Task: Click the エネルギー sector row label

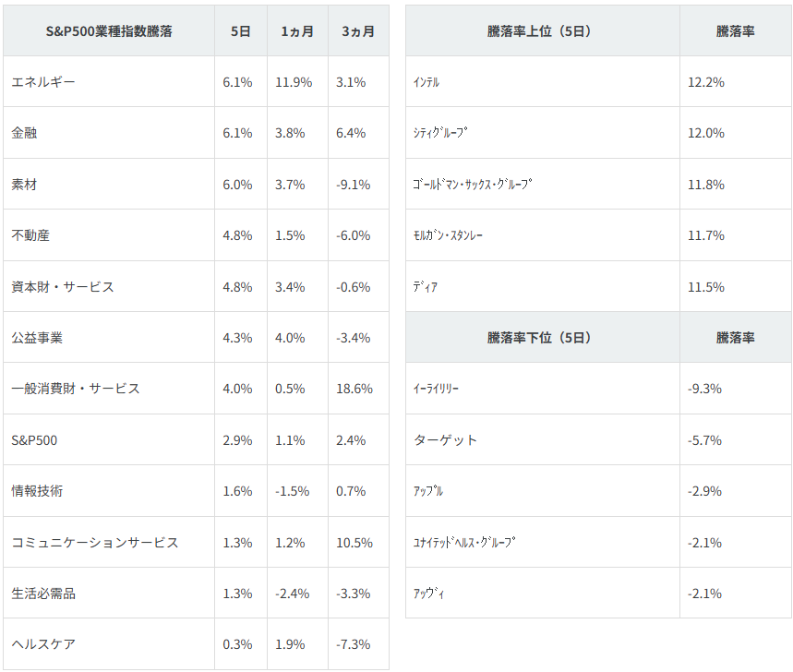Action: coord(42,82)
